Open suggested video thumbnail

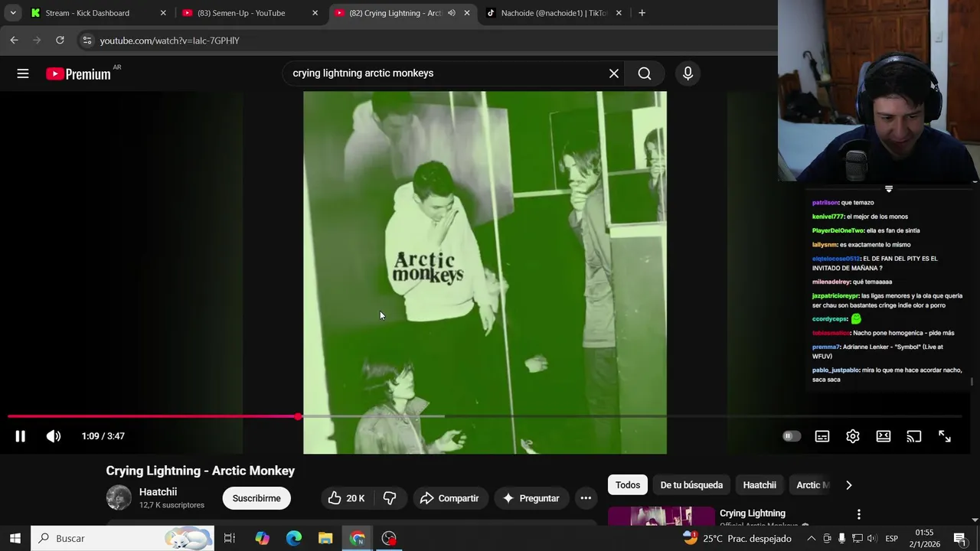point(661,517)
